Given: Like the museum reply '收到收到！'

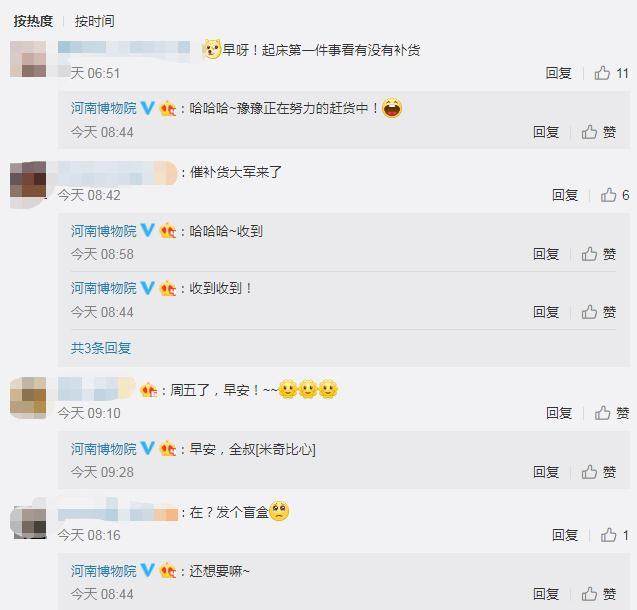Looking at the screenshot, I should click(x=598, y=312).
